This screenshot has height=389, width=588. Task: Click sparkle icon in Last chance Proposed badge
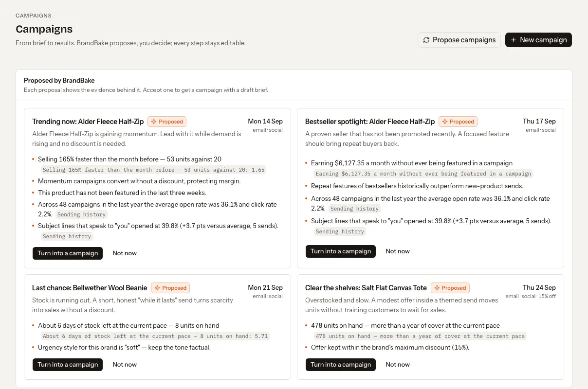tap(157, 288)
